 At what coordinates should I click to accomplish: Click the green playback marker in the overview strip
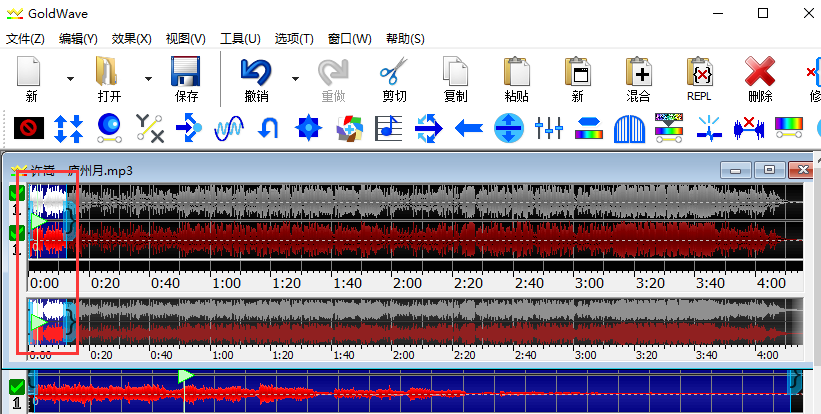(38, 321)
